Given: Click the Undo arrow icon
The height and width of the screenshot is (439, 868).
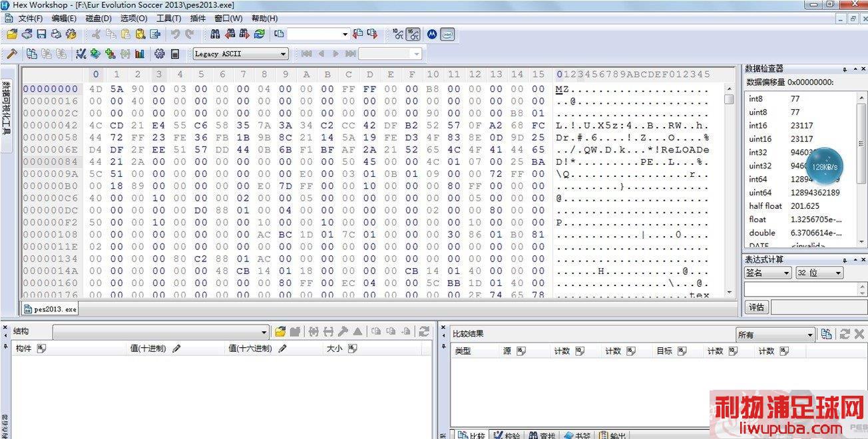Looking at the screenshot, I should tap(175, 34).
